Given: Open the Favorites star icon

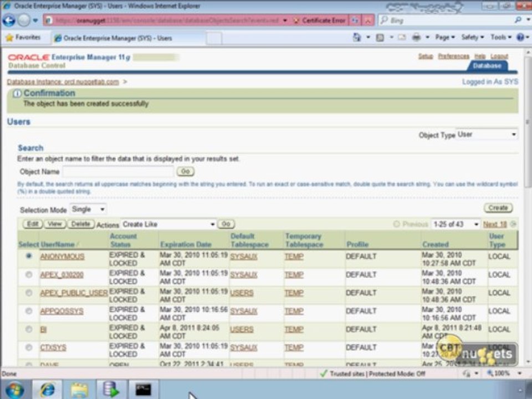Looking at the screenshot, I should (9, 37).
